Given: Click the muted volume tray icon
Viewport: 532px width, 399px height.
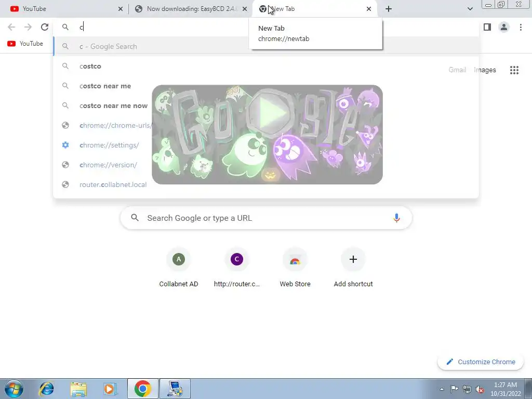Looking at the screenshot, I should tap(480, 389).
